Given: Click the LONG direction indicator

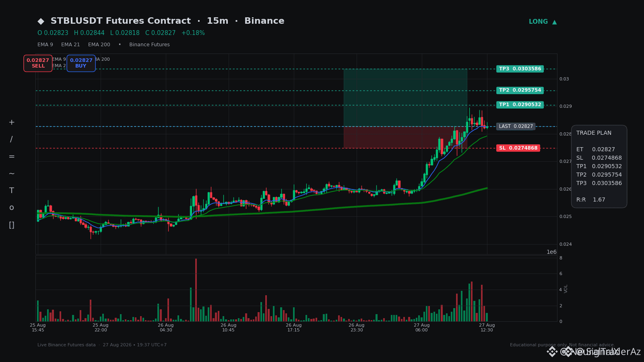Looking at the screenshot, I should coord(543,22).
